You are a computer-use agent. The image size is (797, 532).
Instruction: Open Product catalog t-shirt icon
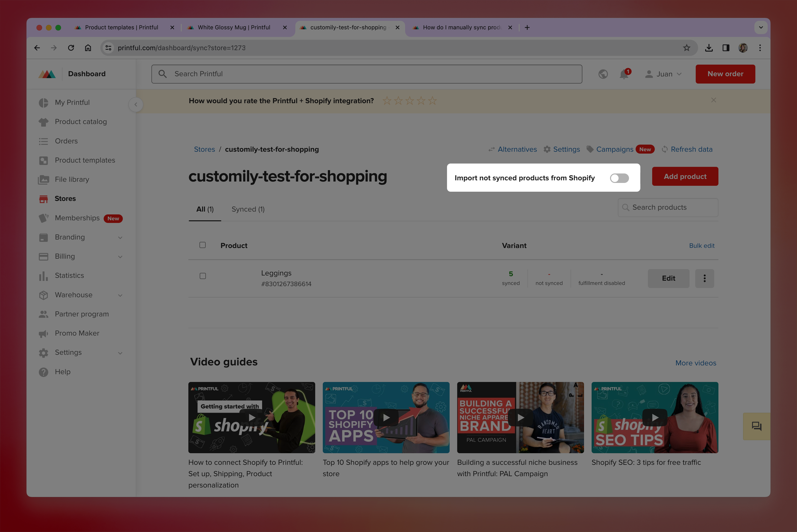[x=44, y=122]
